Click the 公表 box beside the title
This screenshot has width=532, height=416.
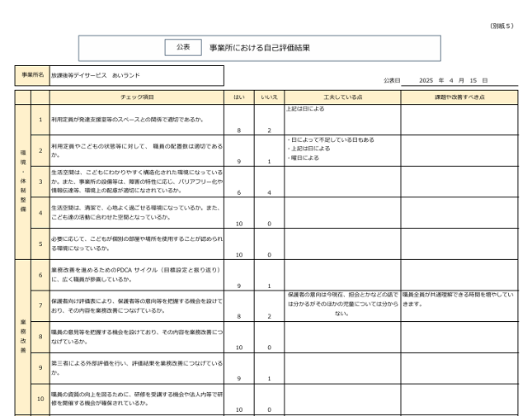(x=183, y=48)
